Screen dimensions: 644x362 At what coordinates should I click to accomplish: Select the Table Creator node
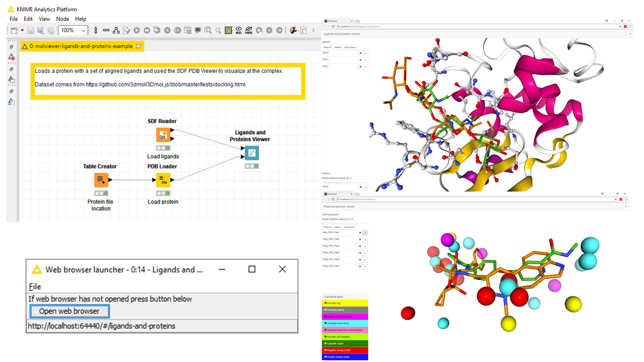101,180
